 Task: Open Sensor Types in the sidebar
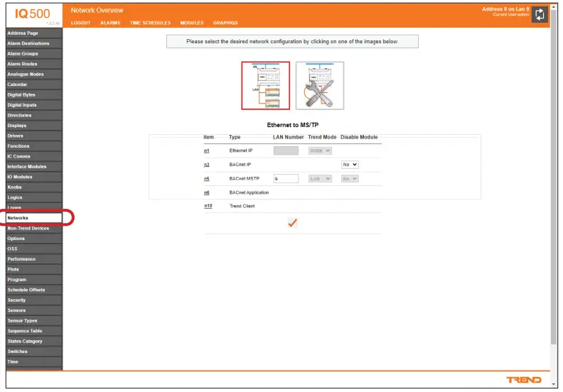pos(34,320)
